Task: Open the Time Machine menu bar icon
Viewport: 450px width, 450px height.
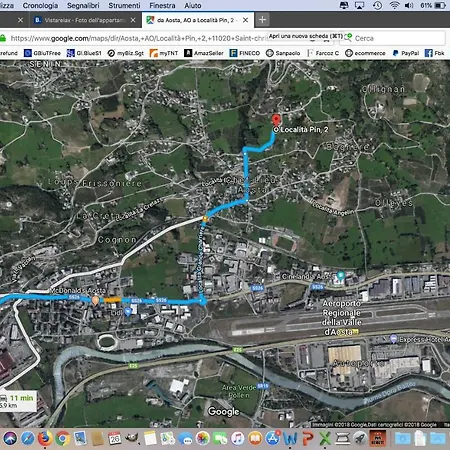Action: pyautogui.click(x=377, y=5)
